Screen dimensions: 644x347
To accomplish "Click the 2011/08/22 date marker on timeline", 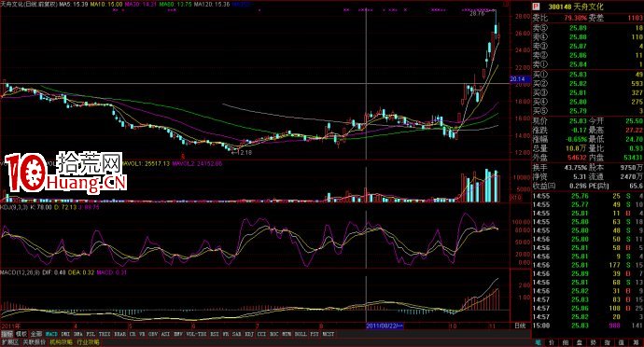I will click(x=385, y=326).
